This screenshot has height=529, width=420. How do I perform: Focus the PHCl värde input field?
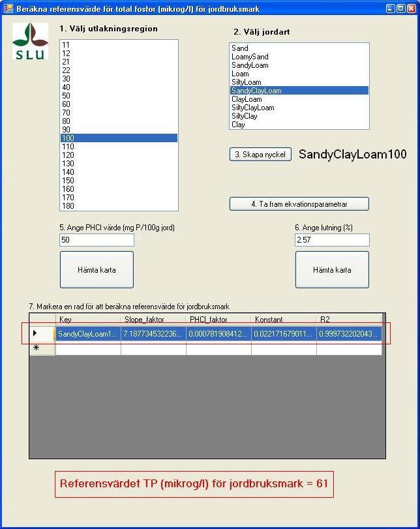pyautogui.click(x=97, y=240)
